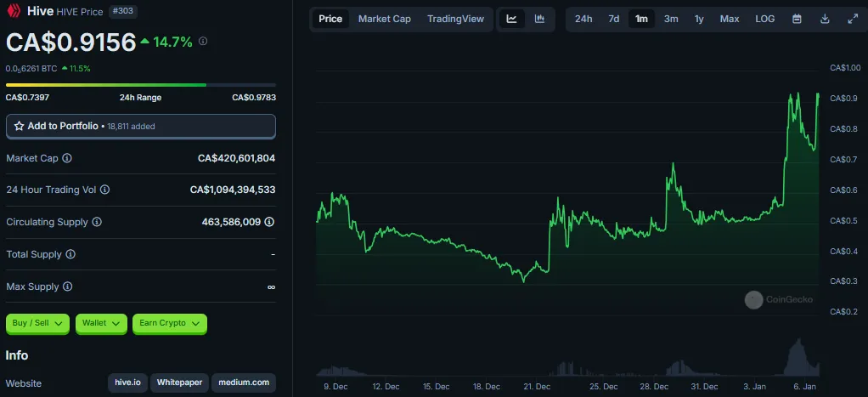Show Circulating Supply label info icon
Screen dimensions: 868x397
96,222
